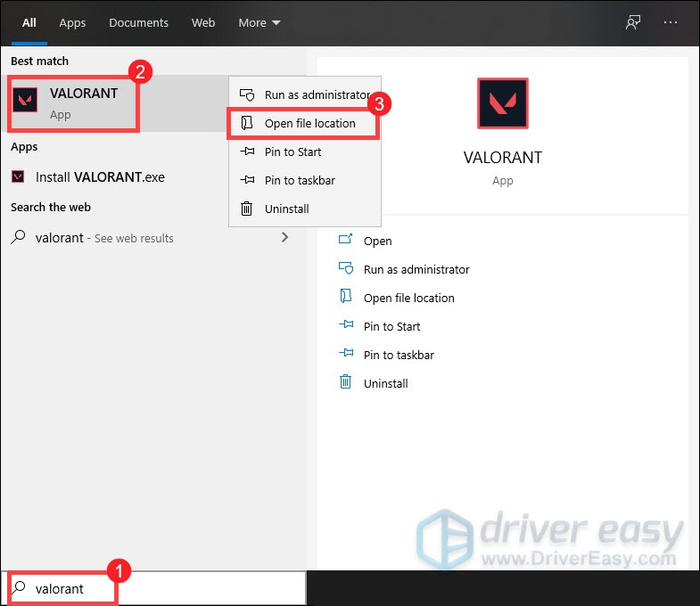Screen dimensions: 700x606
Task: Switch to the Apps tab
Action: pos(72,22)
